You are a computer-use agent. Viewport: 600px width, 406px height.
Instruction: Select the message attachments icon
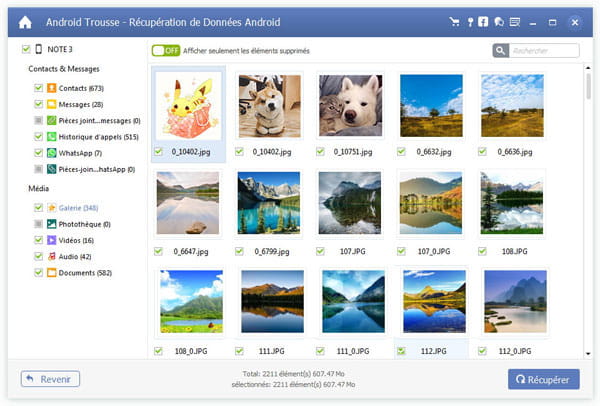[51, 121]
